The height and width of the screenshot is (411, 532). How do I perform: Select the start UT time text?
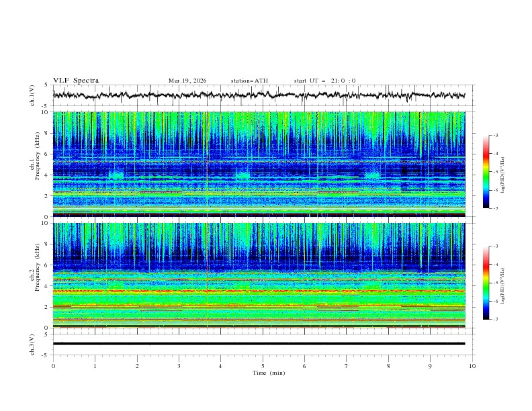click(x=324, y=81)
